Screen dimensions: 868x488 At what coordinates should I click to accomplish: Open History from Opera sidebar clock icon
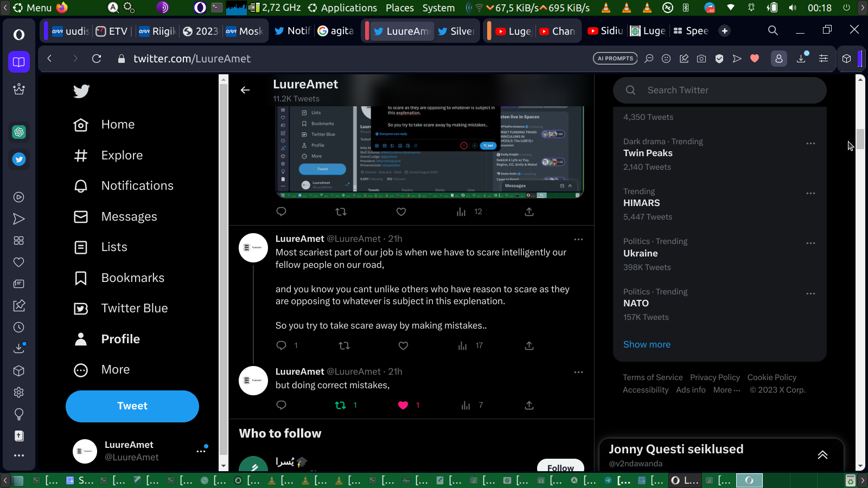tap(19, 328)
